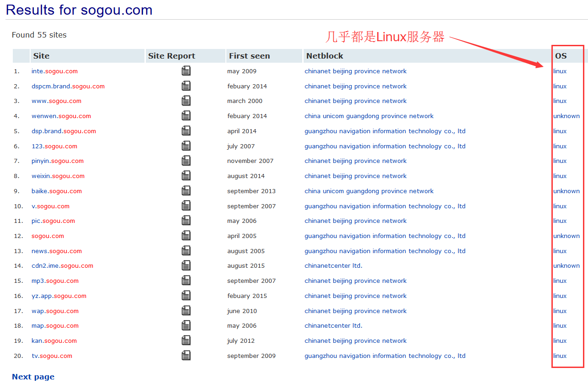The height and width of the screenshot is (384, 588).
Task: Open site report icon for wap.sogou.com
Action: (186, 311)
